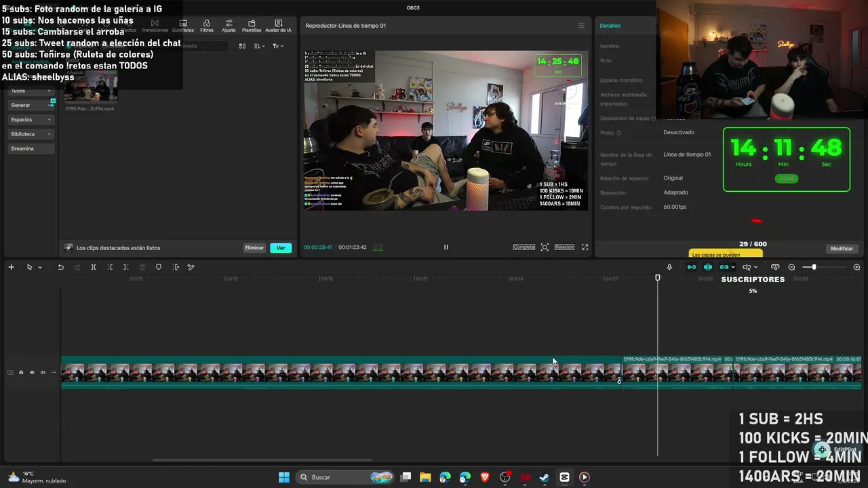Add a track with the plus icon

(x=11, y=267)
